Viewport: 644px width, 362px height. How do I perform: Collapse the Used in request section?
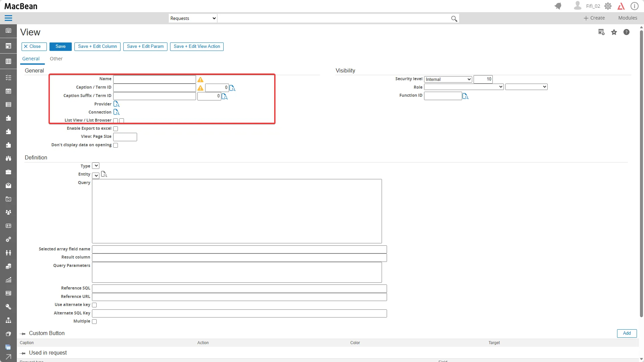click(23, 353)
